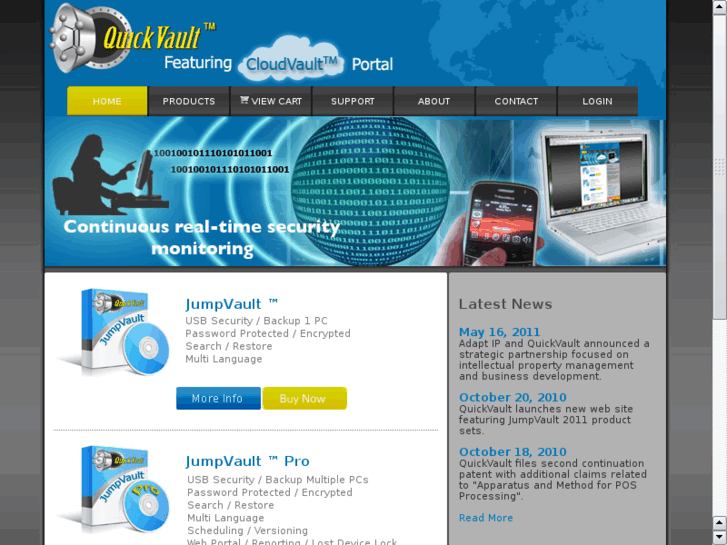
Task: Go to the Home menu tab
Action: click(107, 101)
